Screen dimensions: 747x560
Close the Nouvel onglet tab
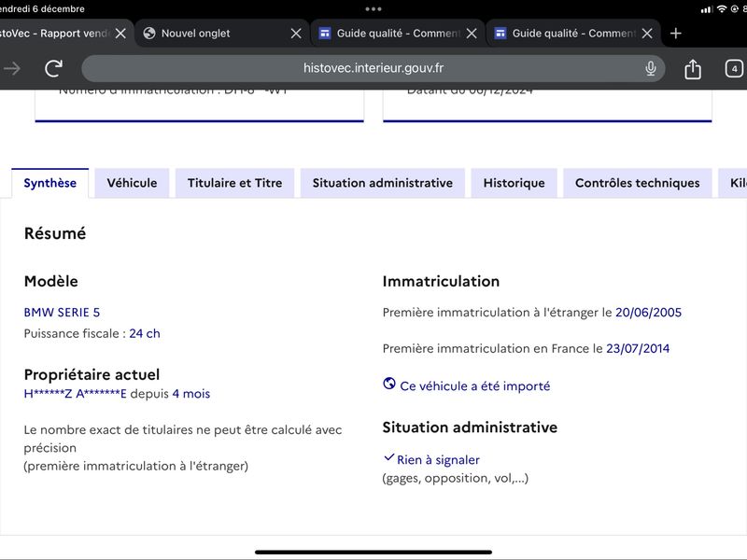click(296, 34)
